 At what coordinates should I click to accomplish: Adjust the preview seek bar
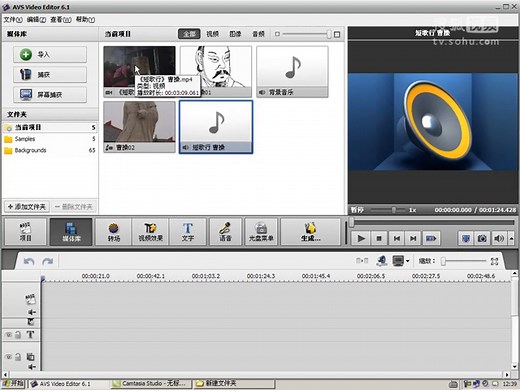(x=432, y=222)
